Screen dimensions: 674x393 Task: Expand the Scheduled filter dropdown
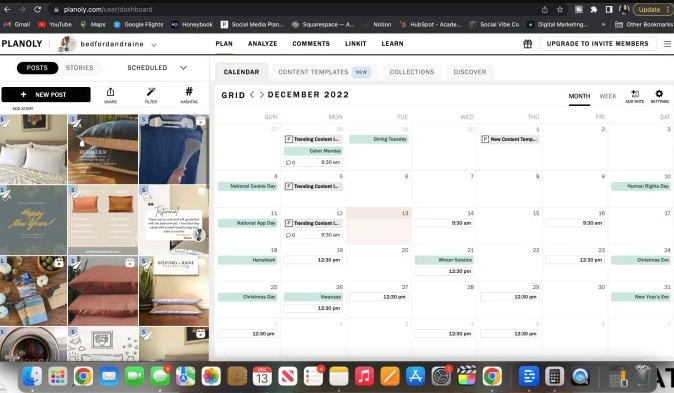157,68
